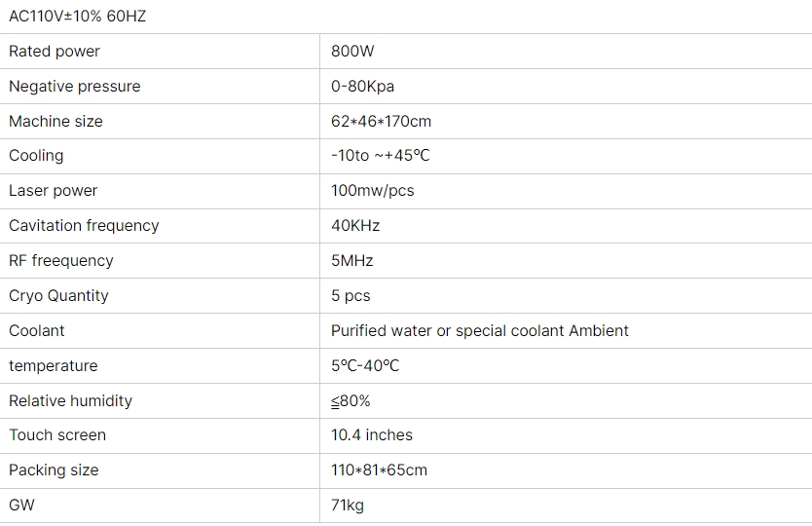Select the Machine size value 62*46*170cm
The image size is (812, 526).
pyautogui.click(x=381, y=121)
